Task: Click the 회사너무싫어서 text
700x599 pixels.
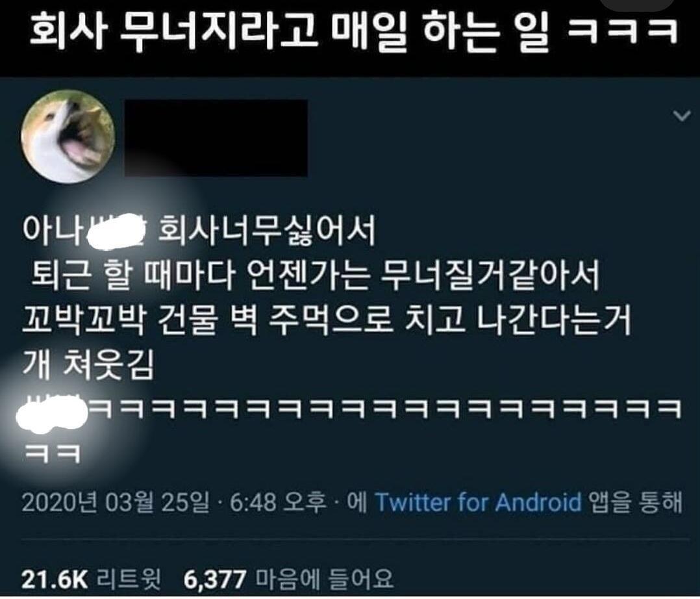Action: point(267,231)
